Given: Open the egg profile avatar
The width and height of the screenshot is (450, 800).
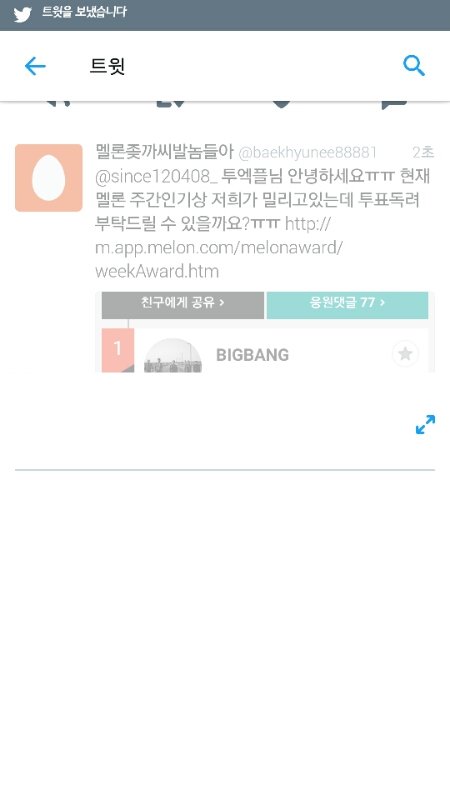Looking at the screenshot, I should (x=48, y=178).
